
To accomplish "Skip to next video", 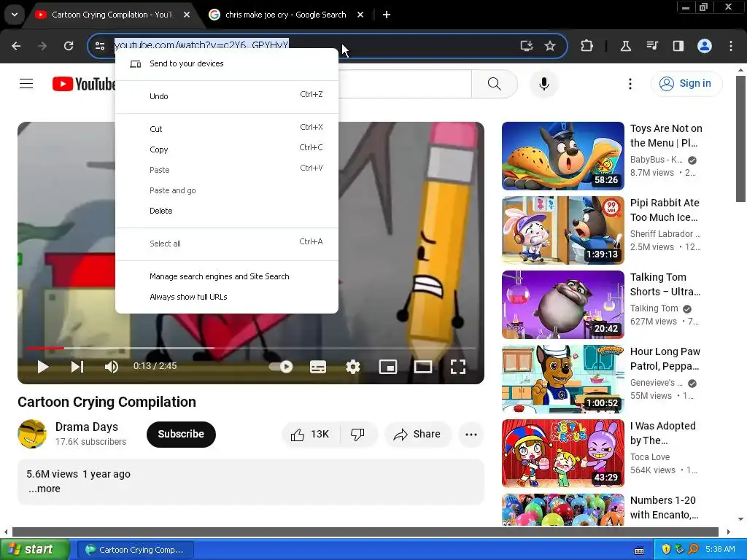I will tap(77, 367).
